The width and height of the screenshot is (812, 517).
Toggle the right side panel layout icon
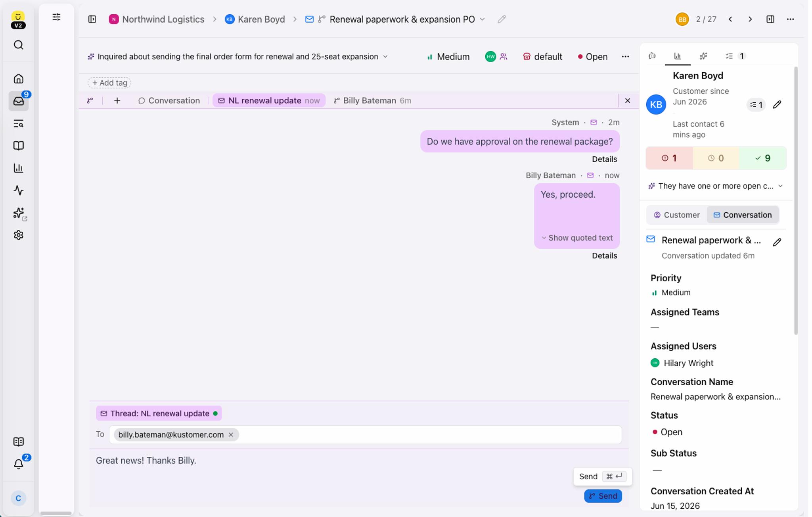[770, 19]
